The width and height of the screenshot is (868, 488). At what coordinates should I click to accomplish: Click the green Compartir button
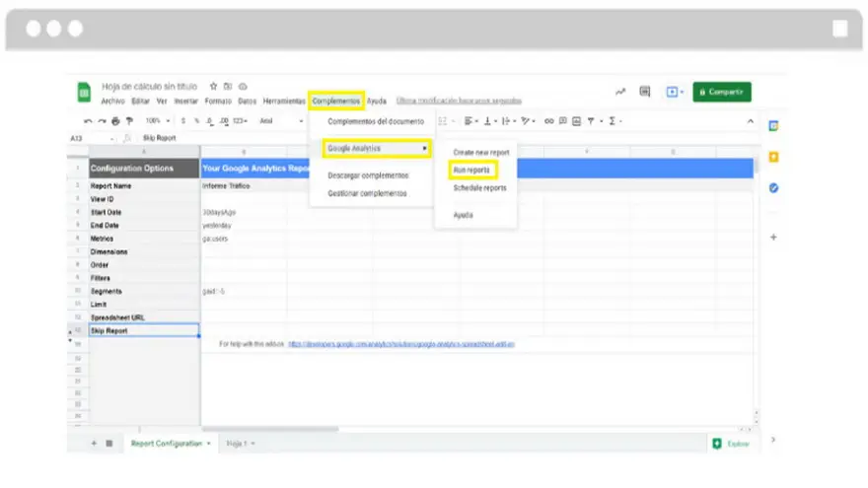click(722, 92)
